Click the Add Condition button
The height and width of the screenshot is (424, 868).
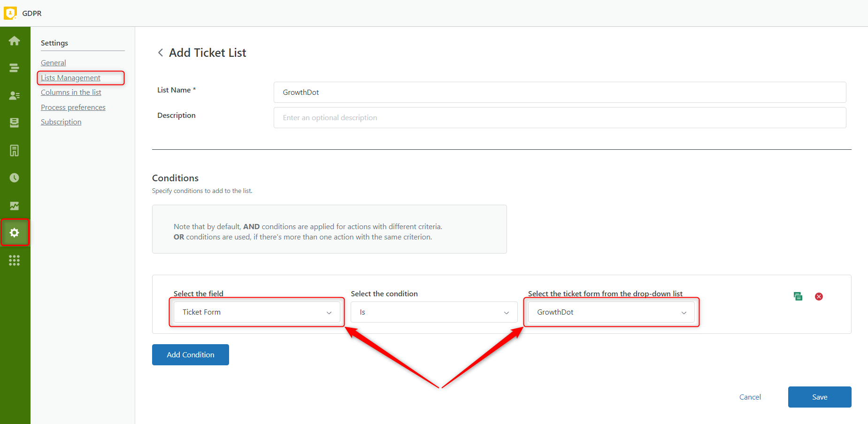[x=191, y=355]
